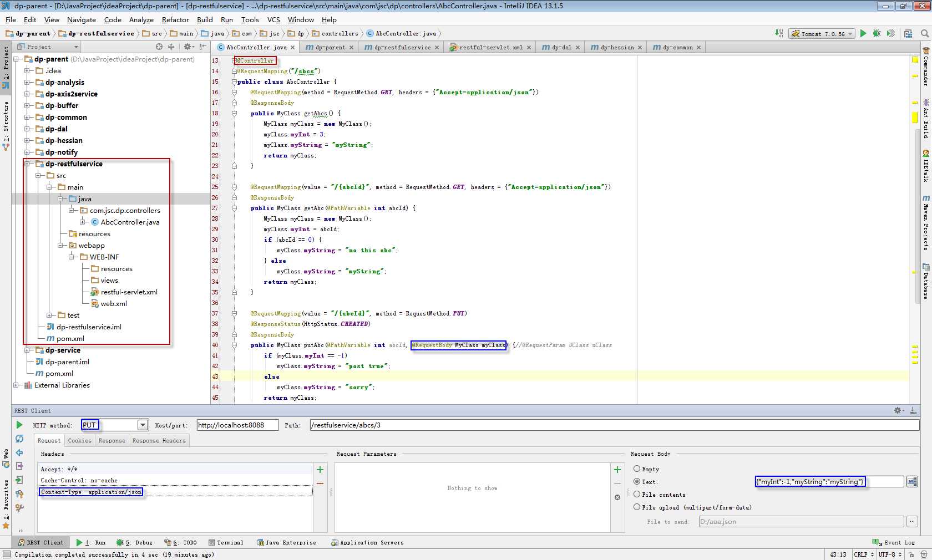Click CRLF line separator in status bar
Viewport: 932px width, 560px height.
864,554
